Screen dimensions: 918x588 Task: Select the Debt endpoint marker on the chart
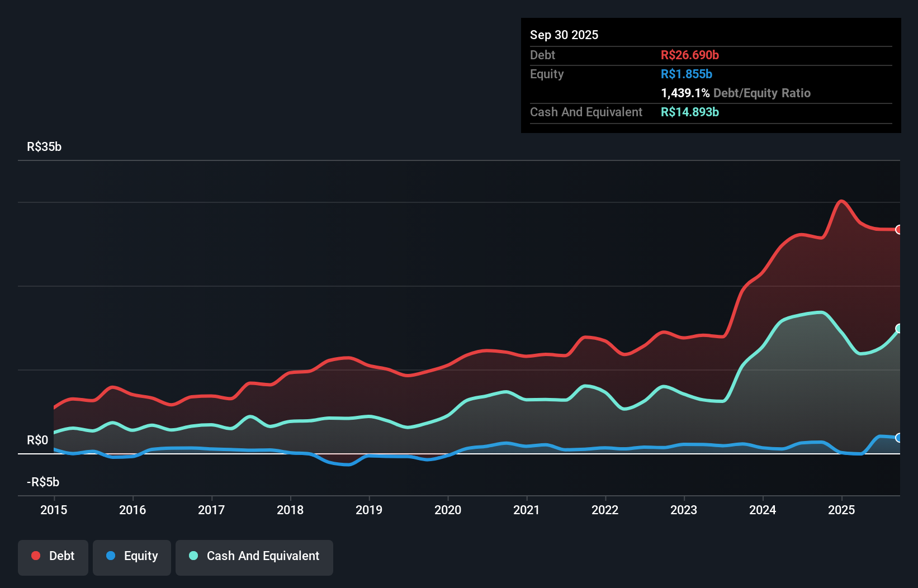click(900, 230)
